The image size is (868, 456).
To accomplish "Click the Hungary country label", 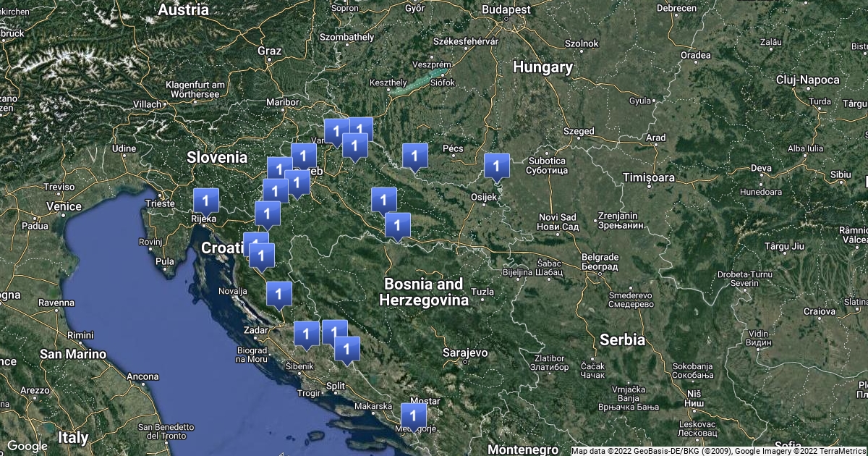I will coord(542,67).
